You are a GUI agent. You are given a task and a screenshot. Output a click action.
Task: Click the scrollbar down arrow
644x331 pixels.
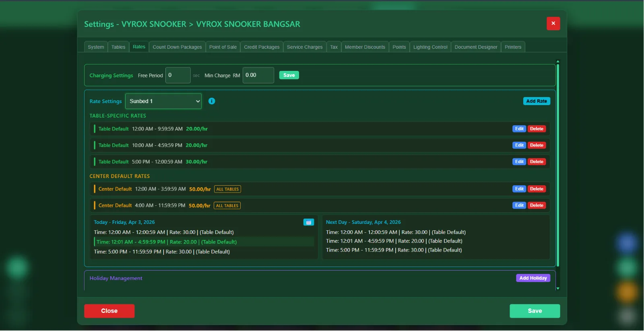click(x=558, y=288)
